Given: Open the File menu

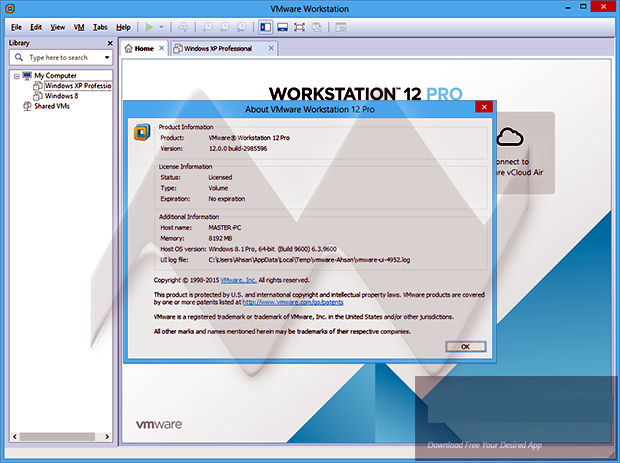Looking at the screenshot, I should [x=16, y=27].
